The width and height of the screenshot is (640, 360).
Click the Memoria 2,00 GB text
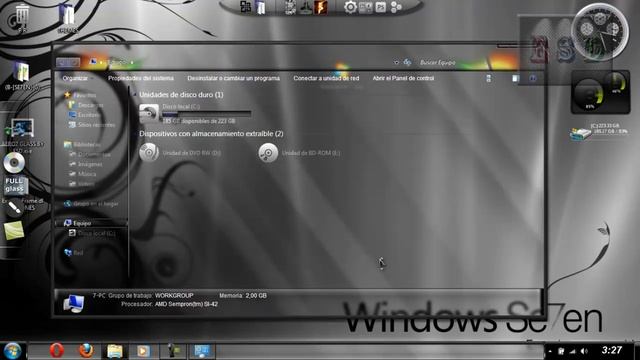tap(243, 296)
